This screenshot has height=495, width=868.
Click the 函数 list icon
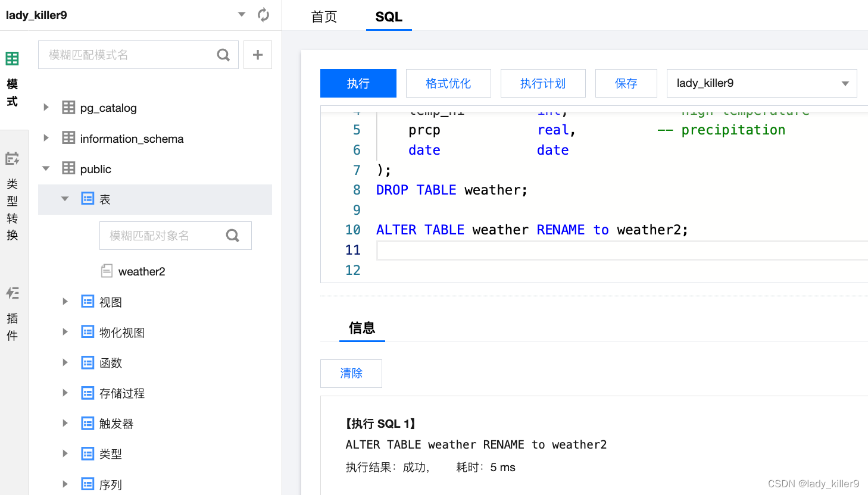click(88, 362)
